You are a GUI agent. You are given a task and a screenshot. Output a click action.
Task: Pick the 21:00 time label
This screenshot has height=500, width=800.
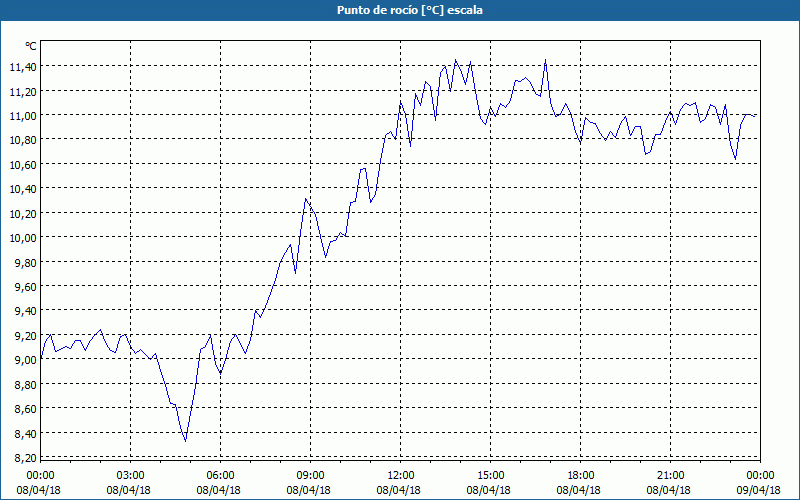tap(670, 476)
